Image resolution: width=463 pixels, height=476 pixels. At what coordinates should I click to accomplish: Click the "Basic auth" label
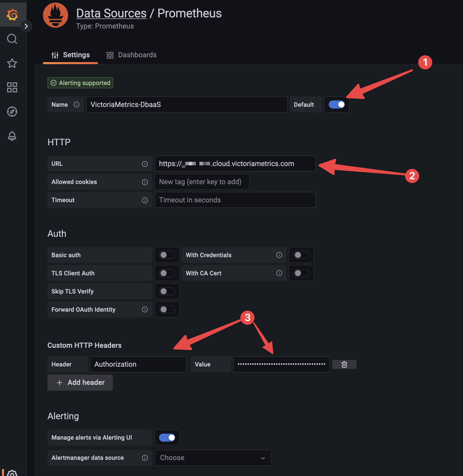click(x=66, y=255)
